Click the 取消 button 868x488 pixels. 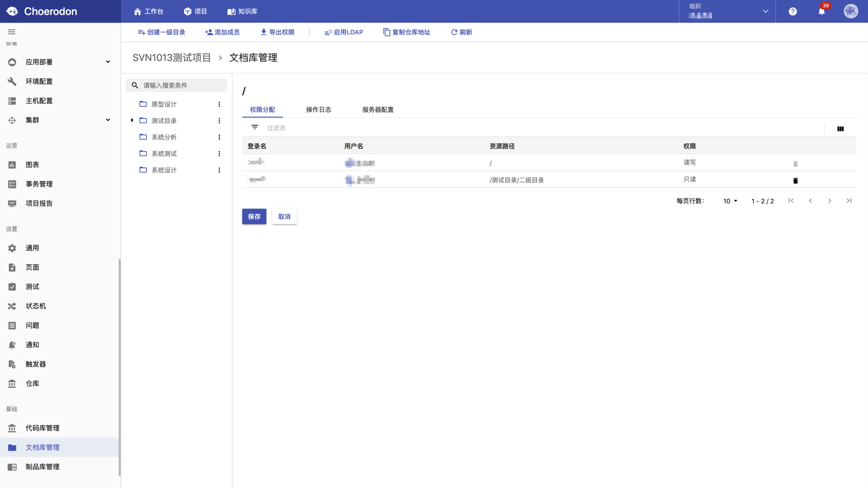[x=284, y=216]
